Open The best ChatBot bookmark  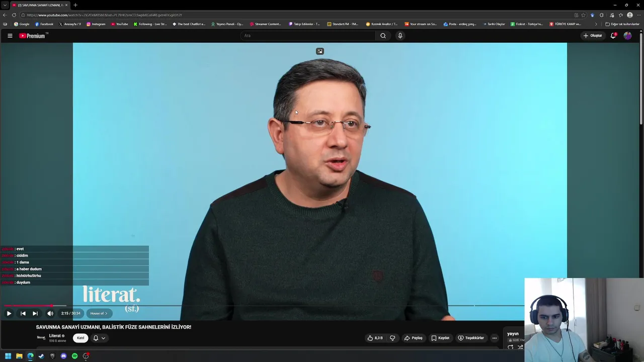coord(189,24)
